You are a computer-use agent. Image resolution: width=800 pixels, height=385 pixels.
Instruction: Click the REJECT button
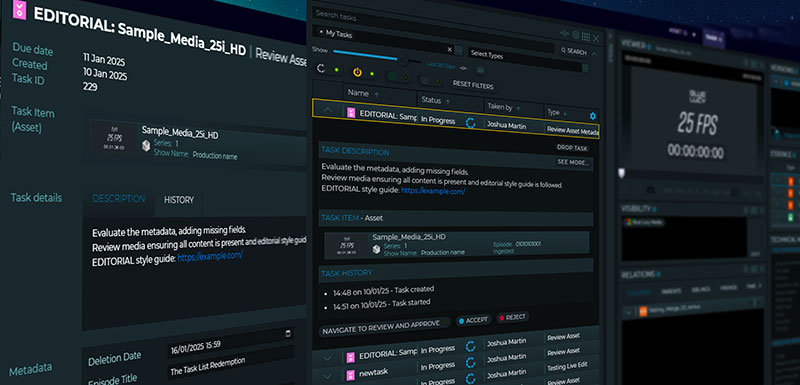click(x=512, y=317)
